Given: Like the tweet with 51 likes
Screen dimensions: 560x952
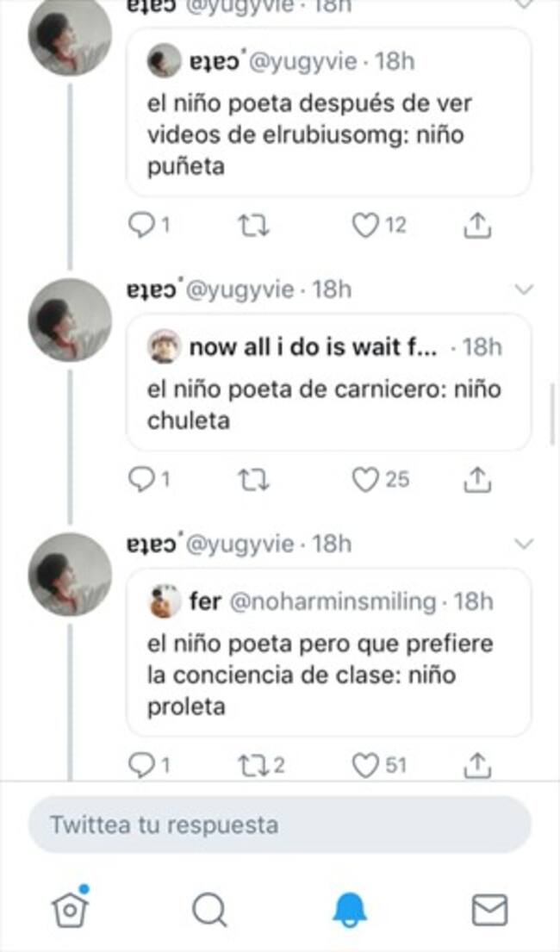Looking at the screenshot, I should (366, 764).
